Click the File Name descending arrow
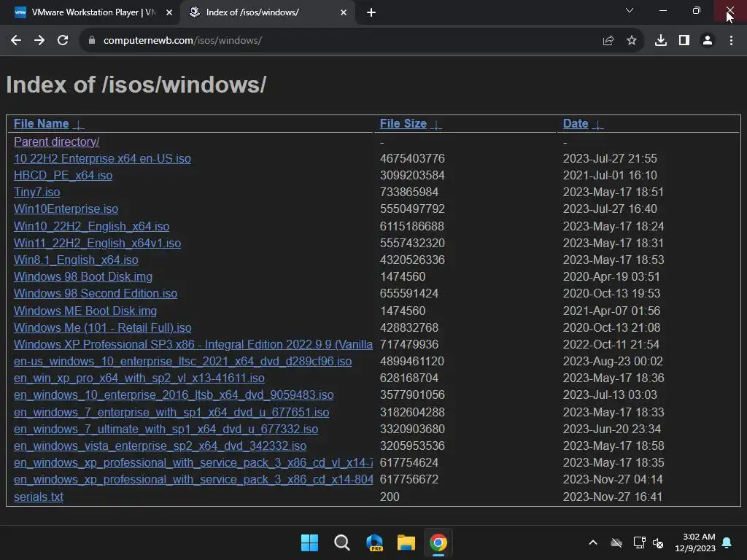Viewport: 747px width, 560px height. pyautogui.click(x=79, y=125)
